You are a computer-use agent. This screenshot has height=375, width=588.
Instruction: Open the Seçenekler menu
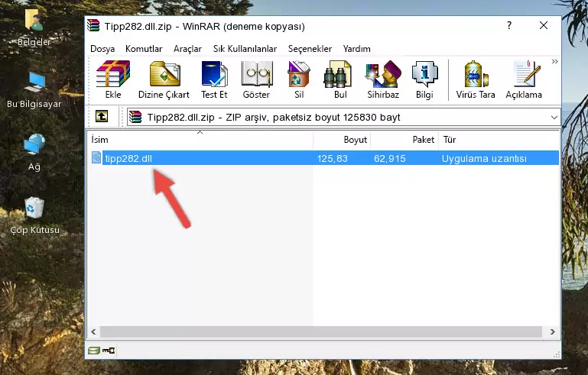point(310,49)
